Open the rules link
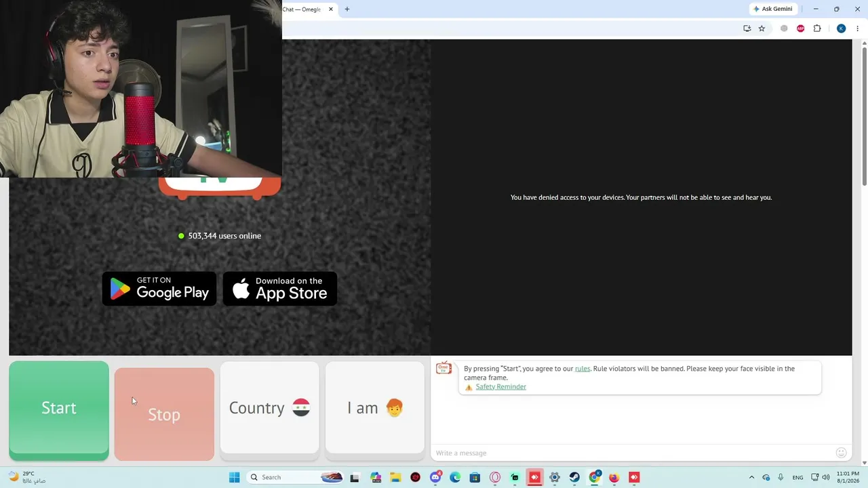868x488 pixels. 583,369
